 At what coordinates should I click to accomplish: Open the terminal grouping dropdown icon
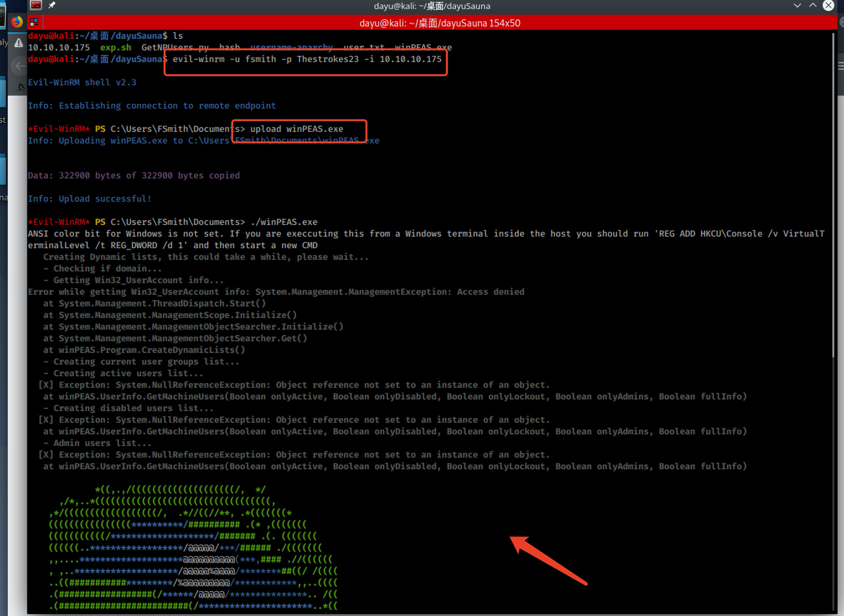pos(34,22)
